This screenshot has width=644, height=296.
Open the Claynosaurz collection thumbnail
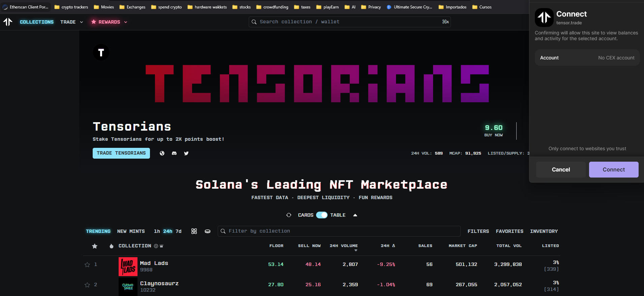pos(128,287)
